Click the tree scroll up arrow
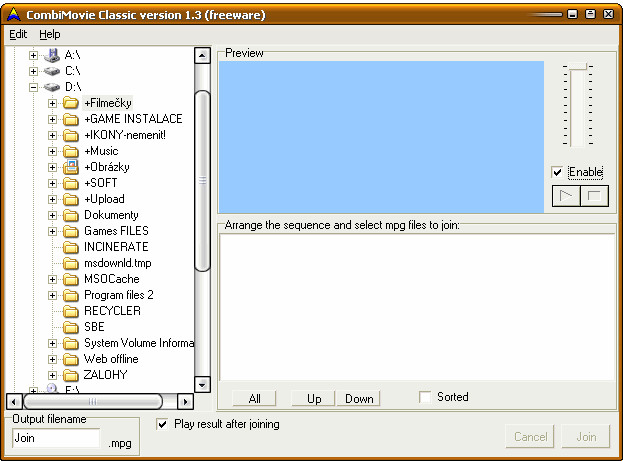The height and width of the screenshot is (461, 623). click(x=203, y=55)
